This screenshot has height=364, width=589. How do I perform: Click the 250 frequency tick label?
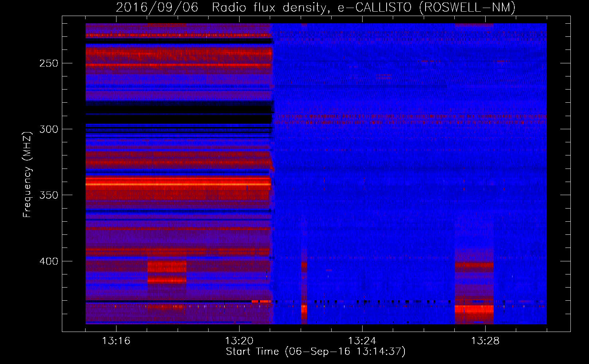click(x=49, y=63)
